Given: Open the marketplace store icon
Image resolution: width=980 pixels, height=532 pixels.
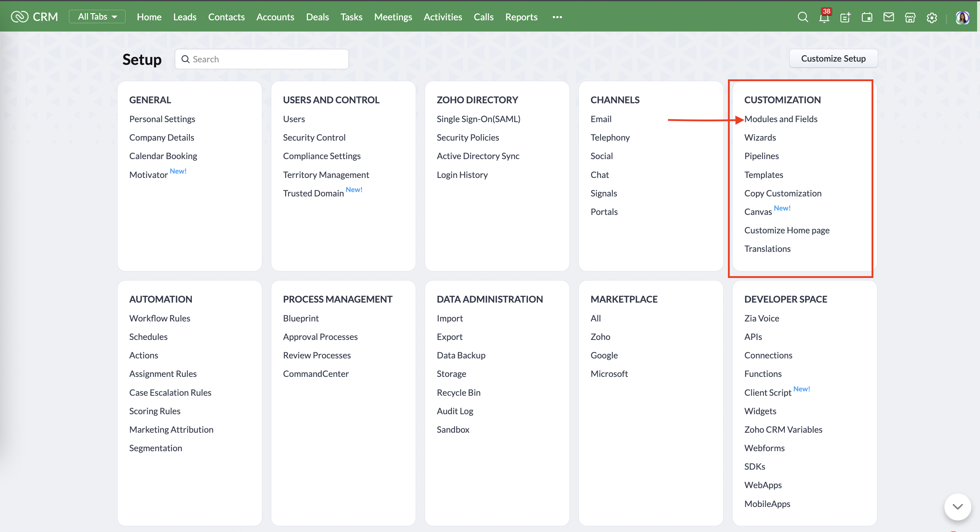Looking at the screenshot, I should [910, 17].
